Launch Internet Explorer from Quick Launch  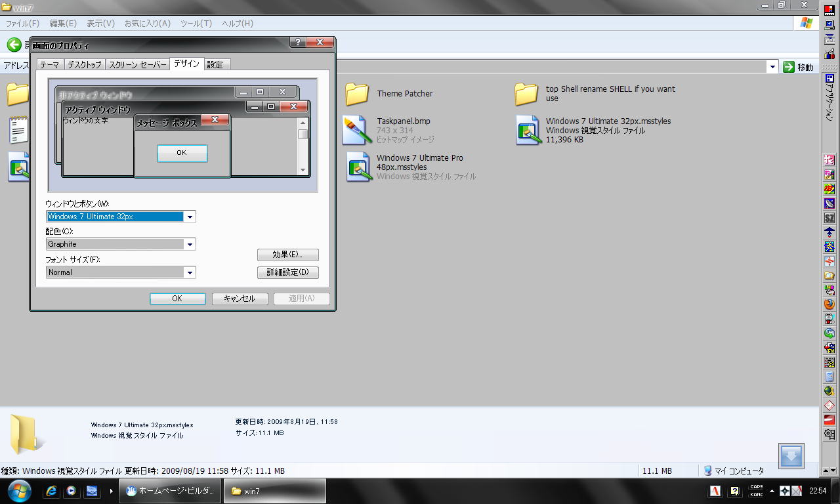tap(51, 491)
